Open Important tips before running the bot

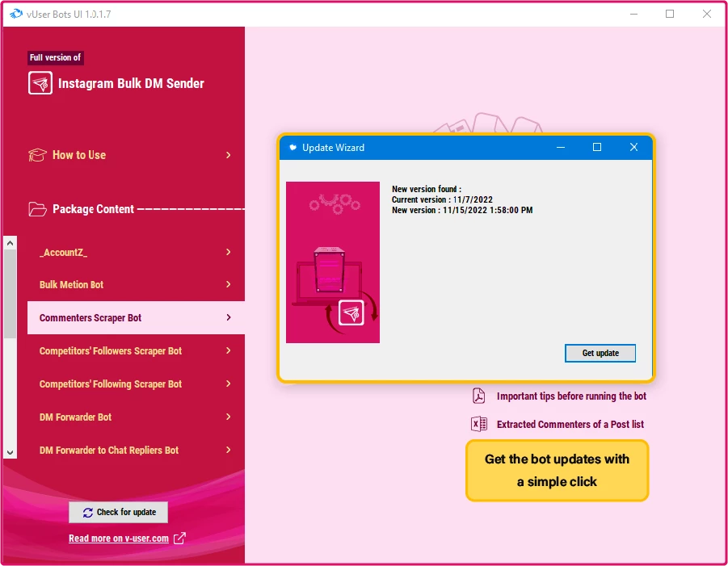coord(571,396)
